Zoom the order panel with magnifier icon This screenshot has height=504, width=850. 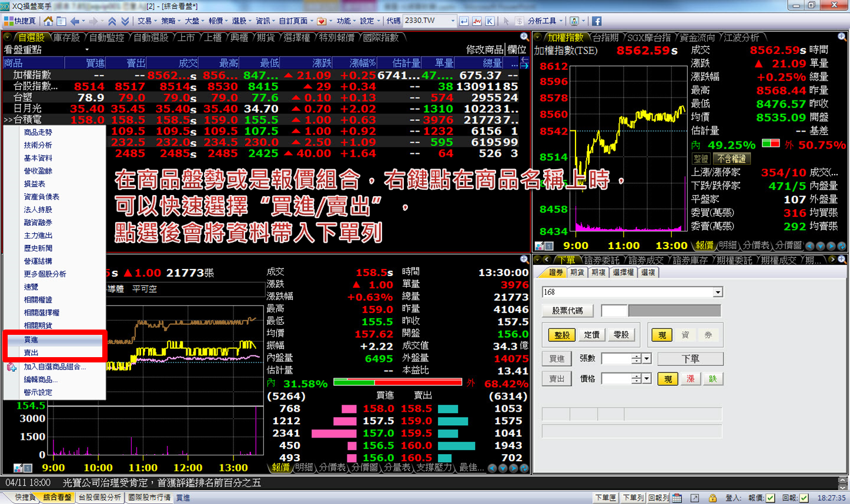pyautogui.click(x=842, y=260)
